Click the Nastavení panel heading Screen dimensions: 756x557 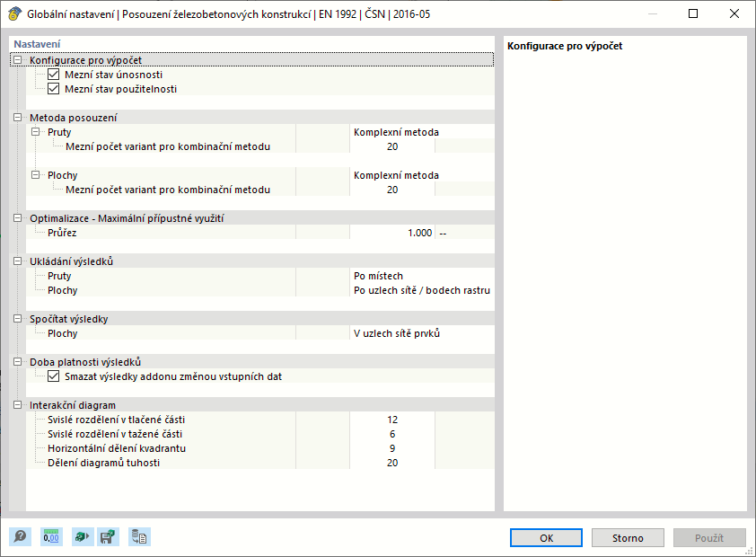click(x=37, y=44)
